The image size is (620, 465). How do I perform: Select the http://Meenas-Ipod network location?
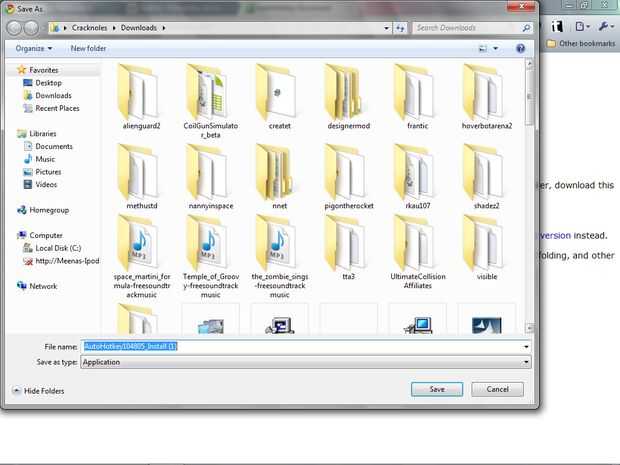(x=61, y=261)
